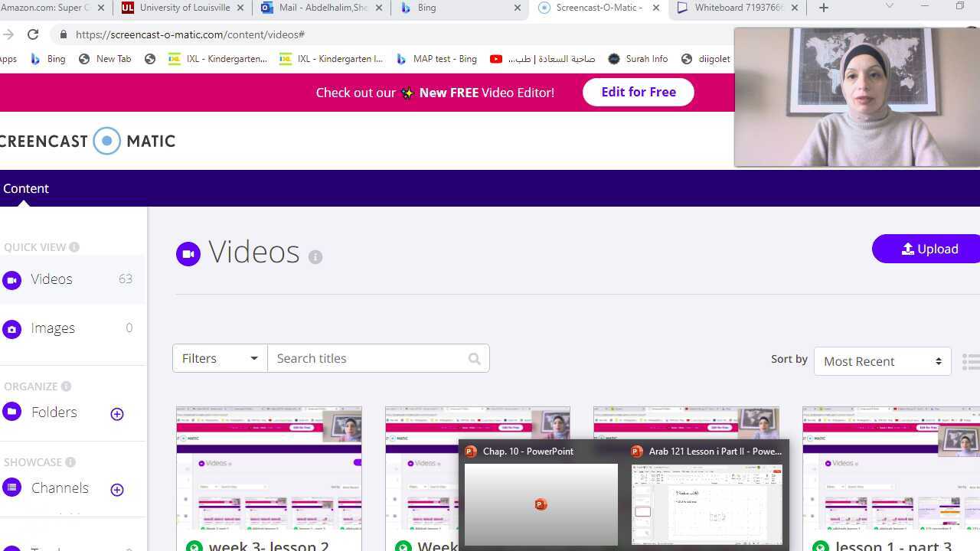The image size is (980, 551).
Task: Open the YouTube Arabic bookmark
Action: click(x=542, y=59)
